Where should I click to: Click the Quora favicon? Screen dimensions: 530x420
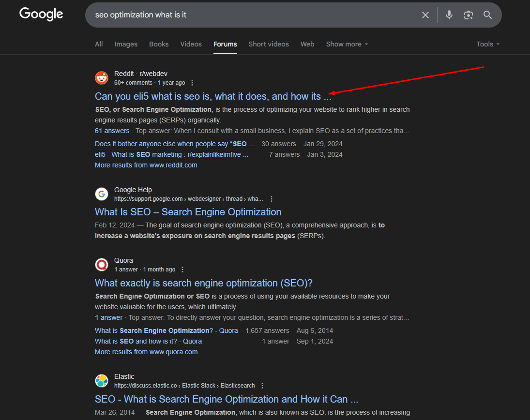102,265
